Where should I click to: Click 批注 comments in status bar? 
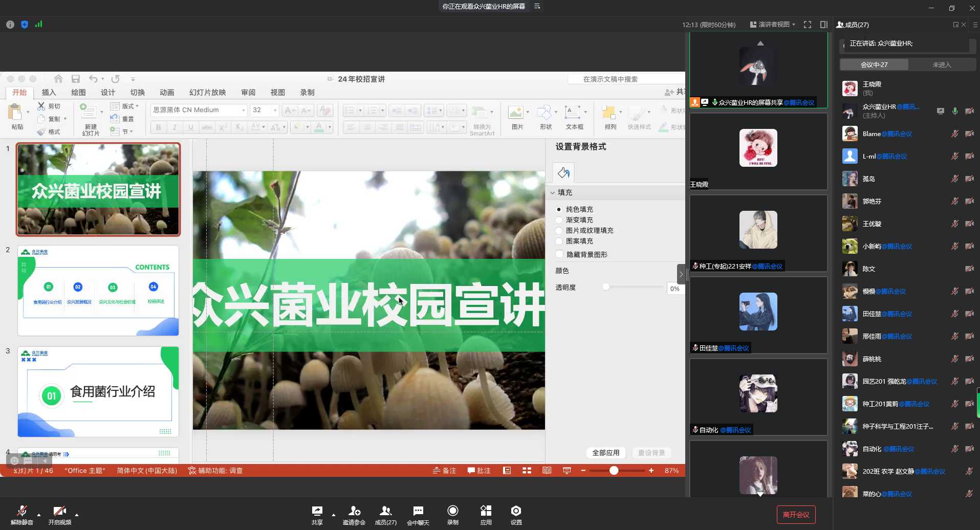coord(479,471)
